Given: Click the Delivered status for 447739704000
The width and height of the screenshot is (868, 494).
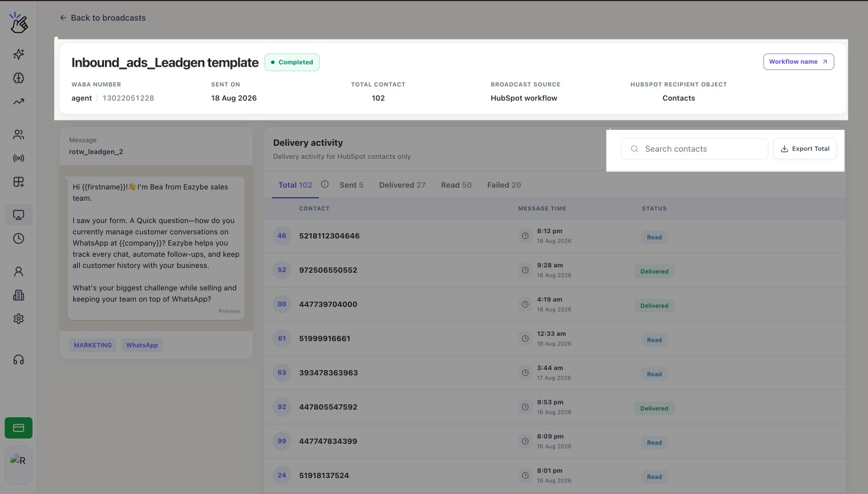Looking at the screenshot, I should point(654,306).
